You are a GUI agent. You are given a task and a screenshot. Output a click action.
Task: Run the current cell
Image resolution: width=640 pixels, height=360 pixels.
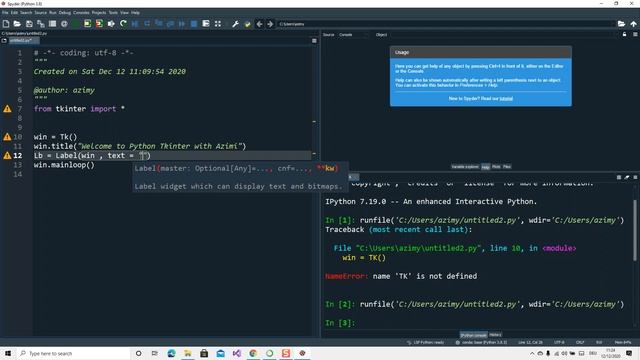pos(87,24)
